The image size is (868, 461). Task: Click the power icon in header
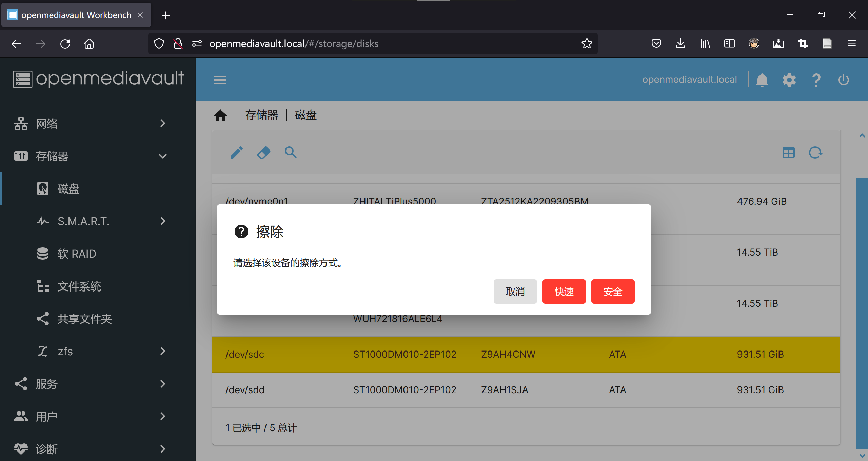[x=843, y=80]
